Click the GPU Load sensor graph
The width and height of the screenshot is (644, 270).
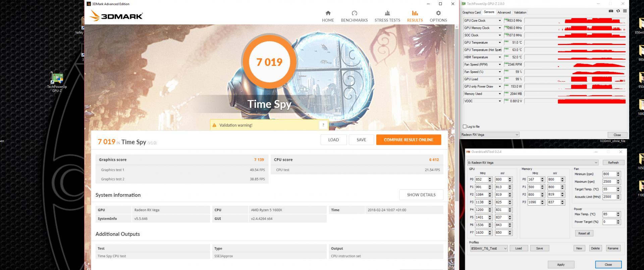[575, 79]
